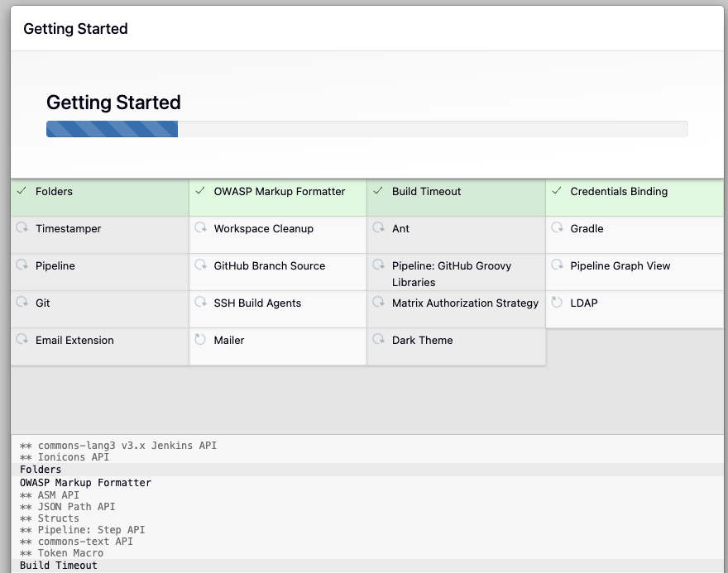The height and width of the screenshot is (573, 728).
Task: Click the 'ASM API' log line
Action: pyautogui.click(x=49, y=495)
